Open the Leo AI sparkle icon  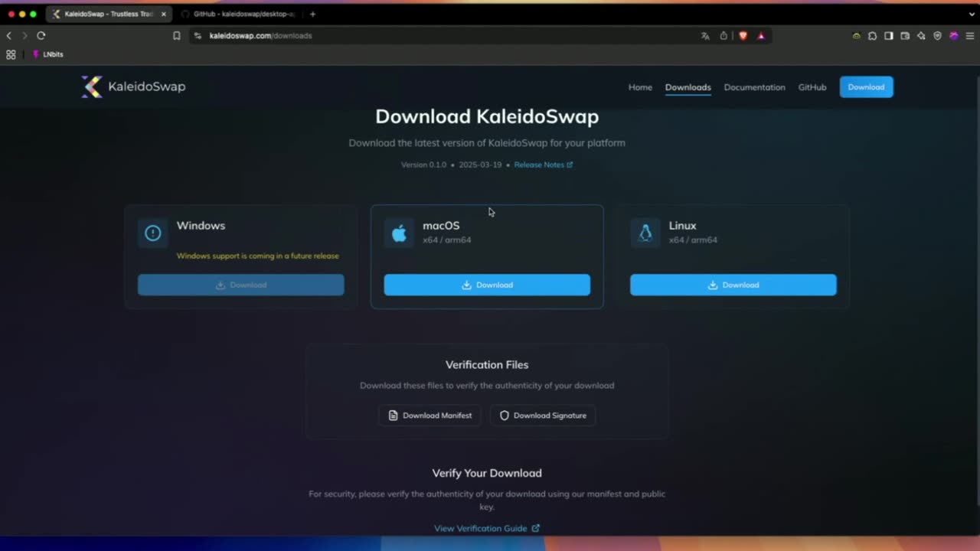(921, 35)
